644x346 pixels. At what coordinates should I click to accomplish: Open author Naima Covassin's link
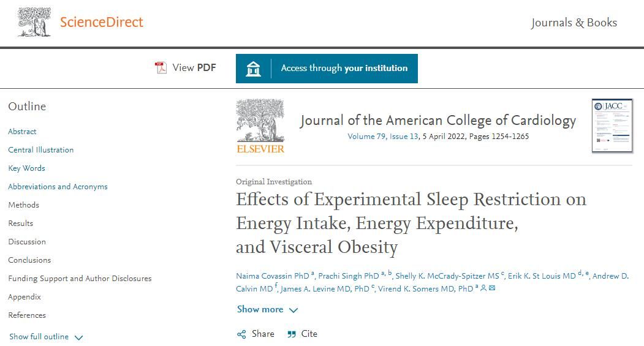(272, 276)
